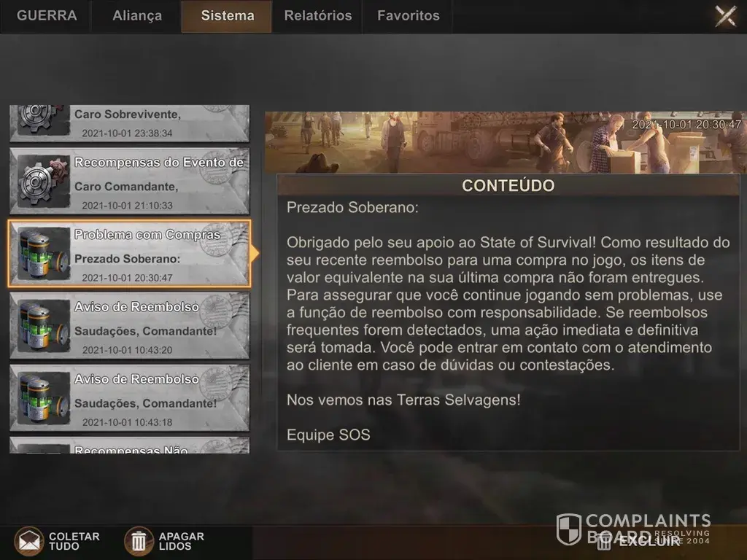Click battery icon on 10:43:18 Aviso de Reembolso
The image size is (747, 560).
[x=42, y=398]
